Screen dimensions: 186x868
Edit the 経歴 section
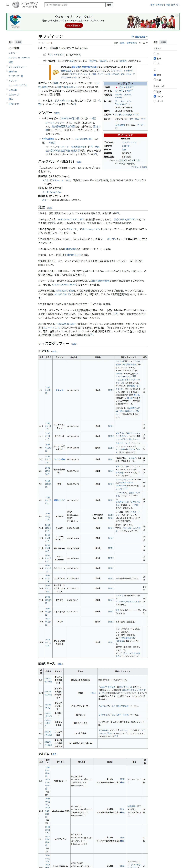(x=50, y=208)
